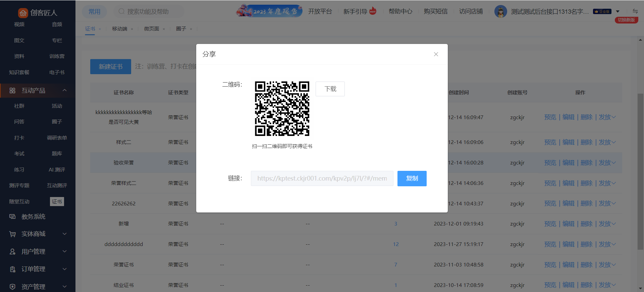Viewport: 644px width, 292px height.
Task: Click the 企业版 badge icon
Action: [x=602, y=11]
